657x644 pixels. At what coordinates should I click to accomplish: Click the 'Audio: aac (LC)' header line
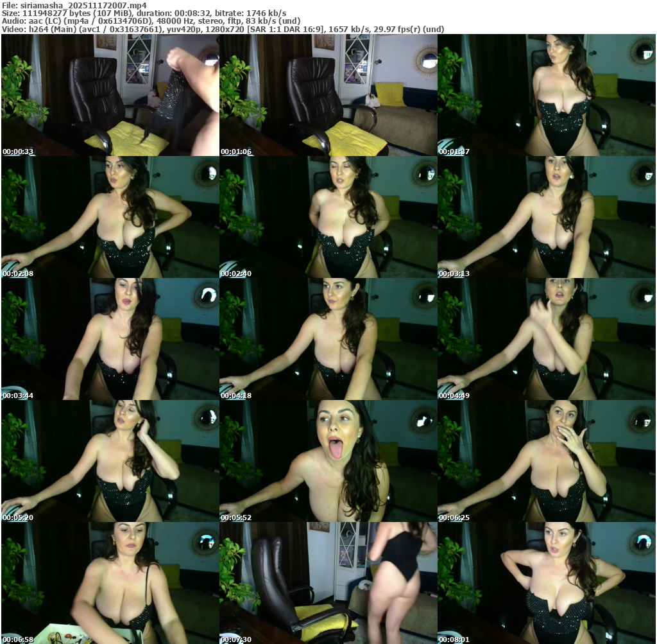tap(151, 21)
